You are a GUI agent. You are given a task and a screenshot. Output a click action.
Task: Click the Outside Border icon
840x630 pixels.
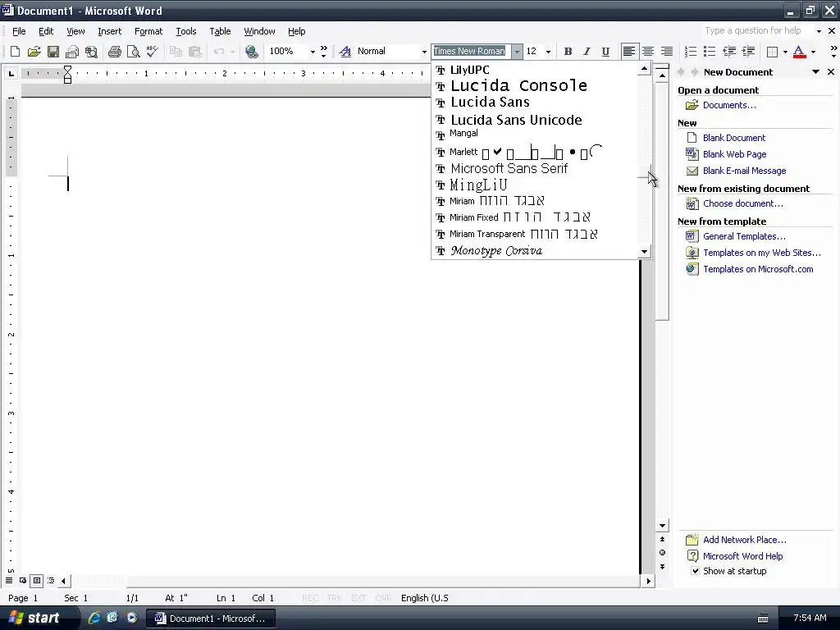pyautogui.click(x=772, y=52)
